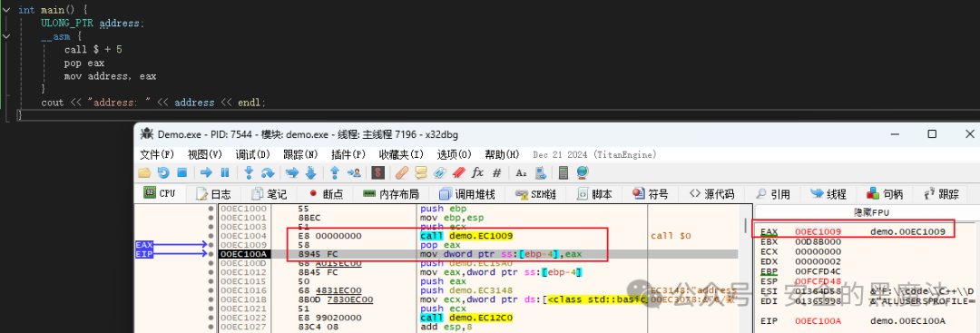Image resolution: width=980 pixels, height=333 pixels.
Task: Stop debugging with the blue square icon
Action: 181,172
